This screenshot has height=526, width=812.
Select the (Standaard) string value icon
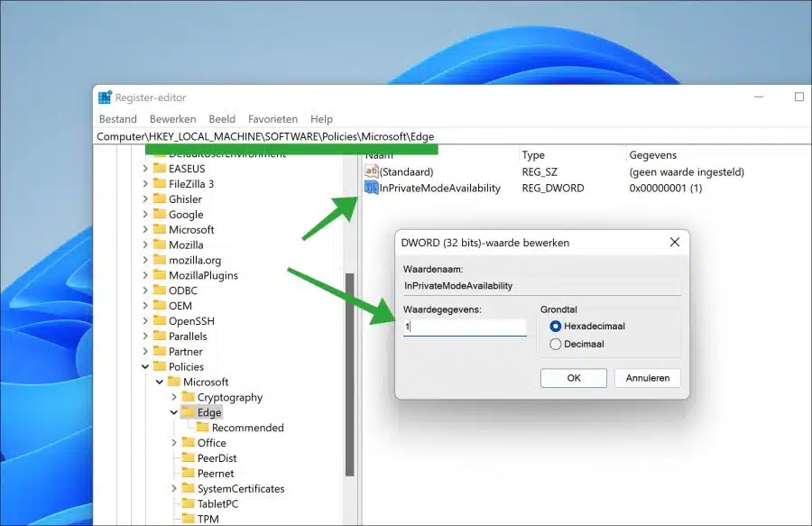click(372, 171)
